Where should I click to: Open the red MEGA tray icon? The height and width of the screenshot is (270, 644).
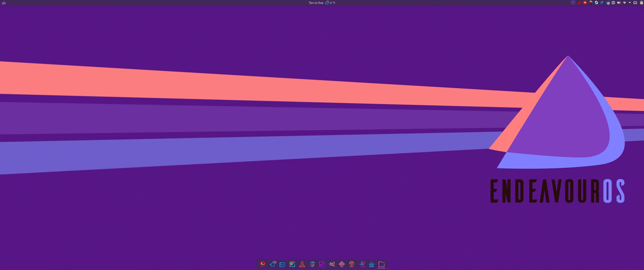585,3
